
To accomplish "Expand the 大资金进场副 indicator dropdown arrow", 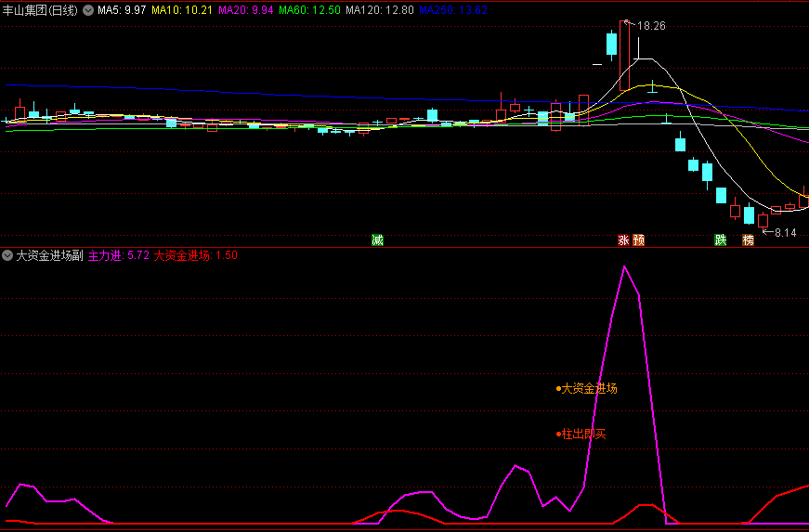I will coord(7,255).
